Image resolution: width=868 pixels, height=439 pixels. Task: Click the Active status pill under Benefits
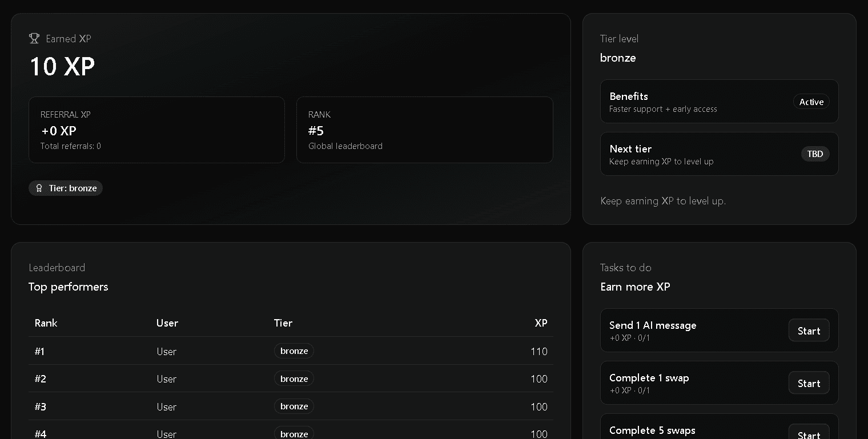click(811, 102)
